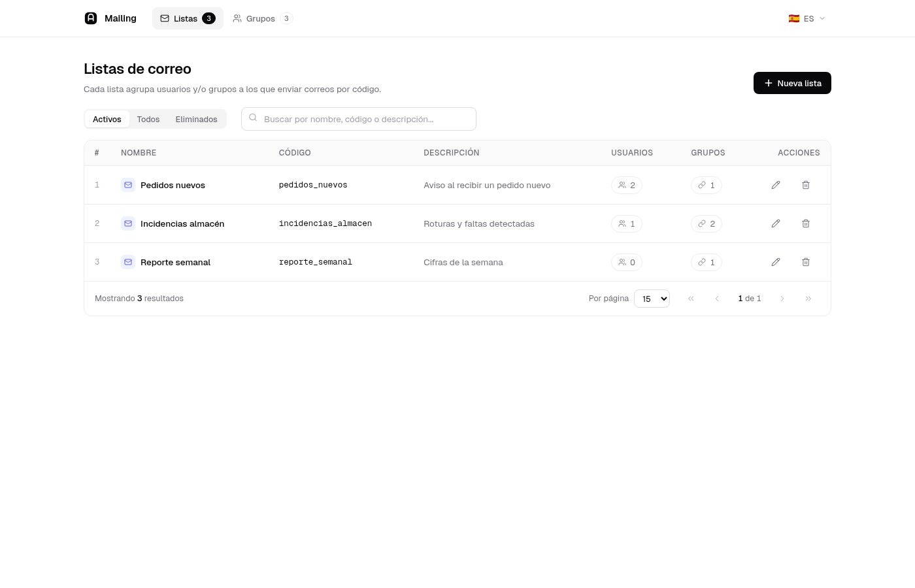Click the Mailing logo icon
Screen dimensions: 915x588
91,18
